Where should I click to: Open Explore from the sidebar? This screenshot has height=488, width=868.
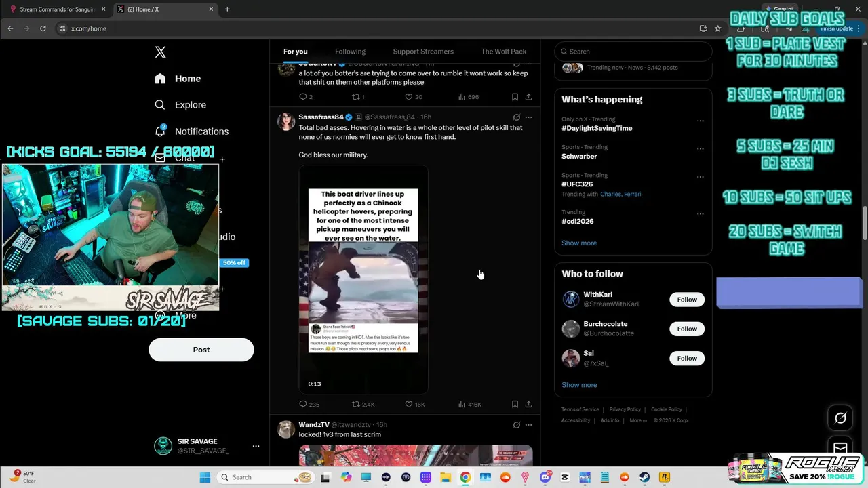(x=180, y=105)
